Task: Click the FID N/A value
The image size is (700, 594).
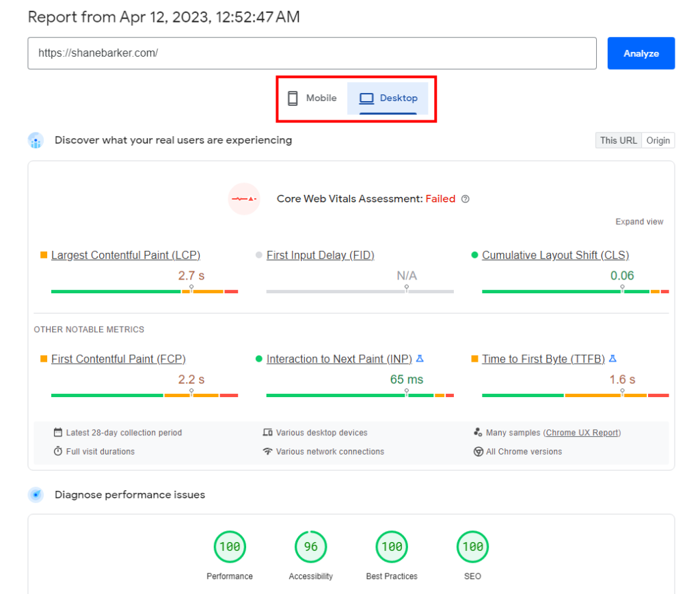Action: click(x=407, y=275)
